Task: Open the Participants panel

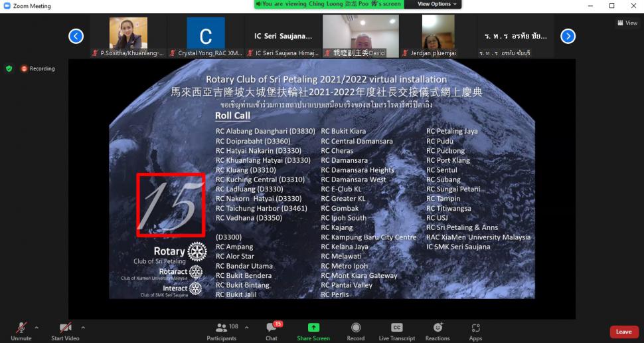Action: pos(222,331)
